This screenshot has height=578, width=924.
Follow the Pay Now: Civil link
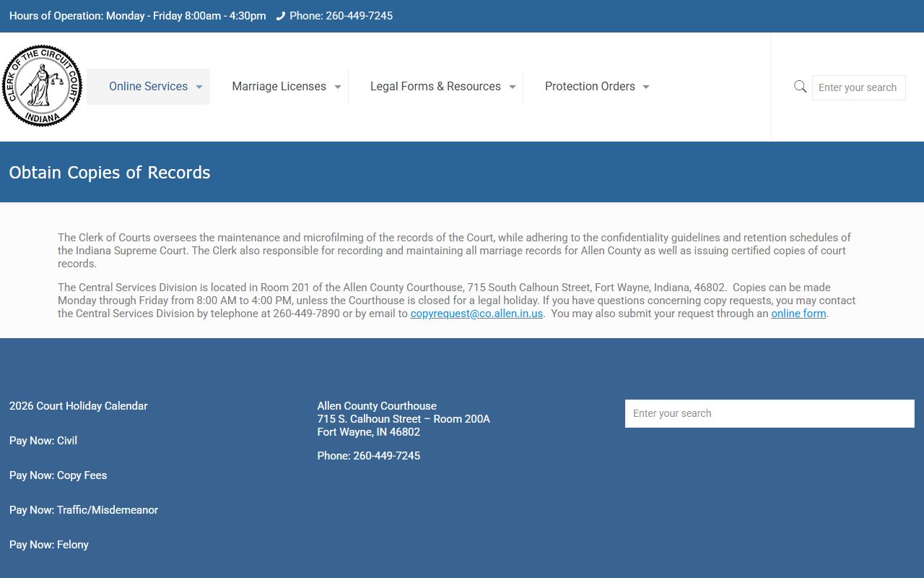pyautogui.click(x=43, y=441)
